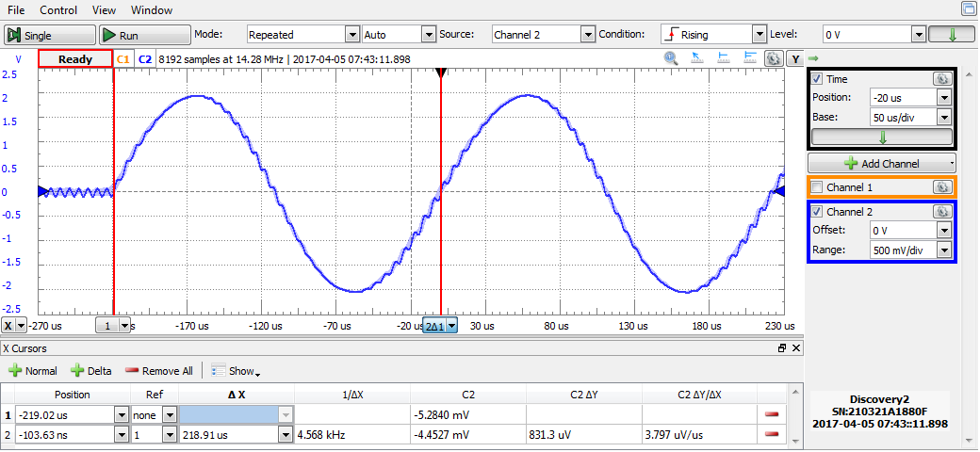Remove cursor 1 with red minus icon
Viewport: 980px width, 452px height.
(x=771, y=414)
